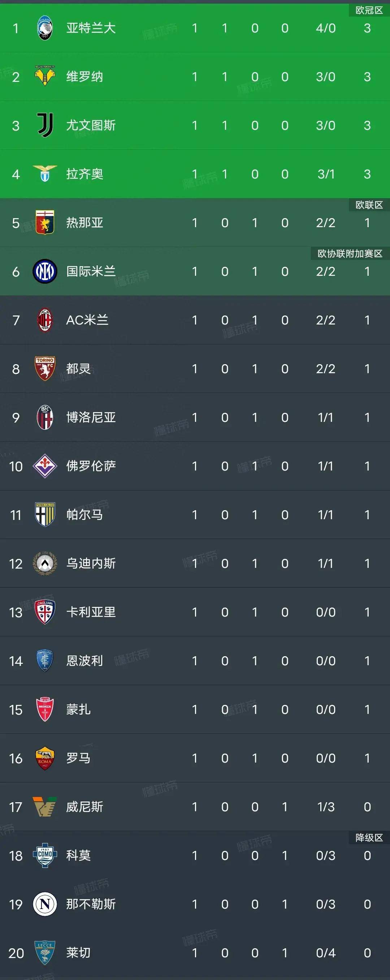Click the Roma club crest
390x980 pixels.
pyautogui.click(x=44, y=758)
